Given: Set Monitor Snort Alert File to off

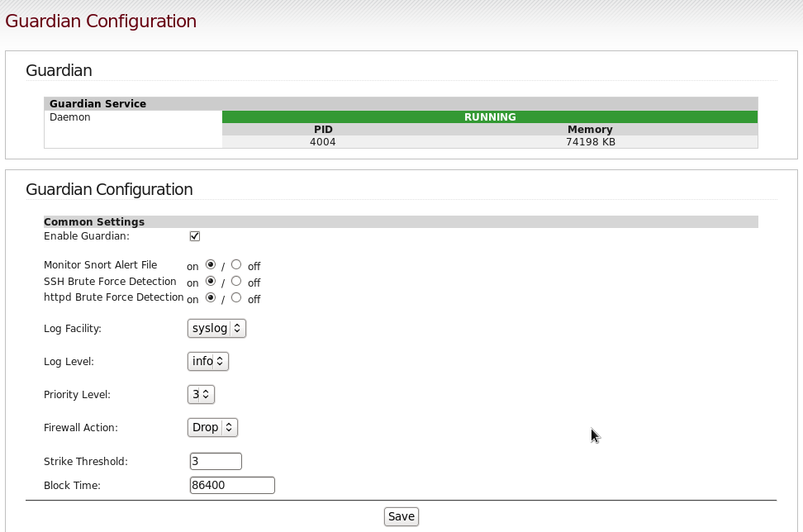Looking at the screenshot, I should coord(236,264).
